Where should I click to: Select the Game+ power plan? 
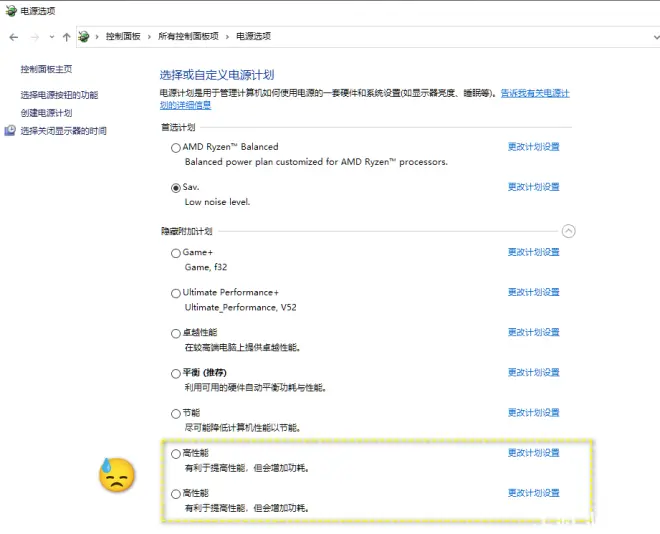click(176, 253)
